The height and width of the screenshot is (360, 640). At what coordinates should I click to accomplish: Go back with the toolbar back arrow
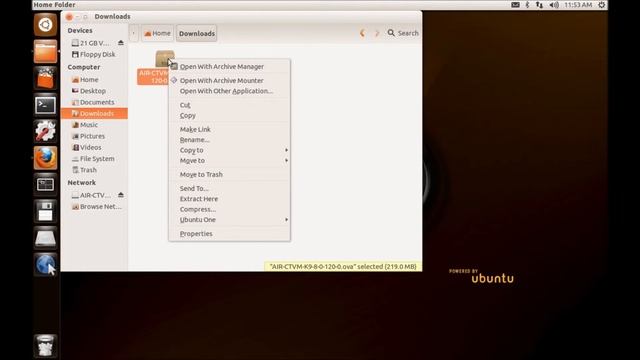[x=362, y=33]
